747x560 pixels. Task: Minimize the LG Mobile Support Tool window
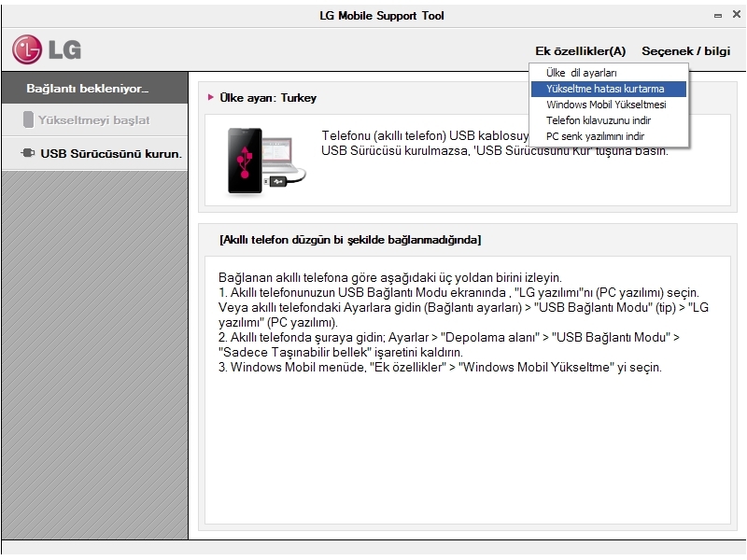717,16
